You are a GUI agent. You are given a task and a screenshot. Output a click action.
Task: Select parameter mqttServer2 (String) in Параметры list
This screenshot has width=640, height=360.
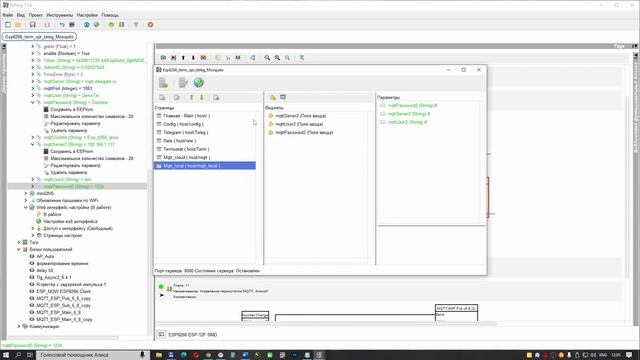pyautogui.click(x=409, y=114)
